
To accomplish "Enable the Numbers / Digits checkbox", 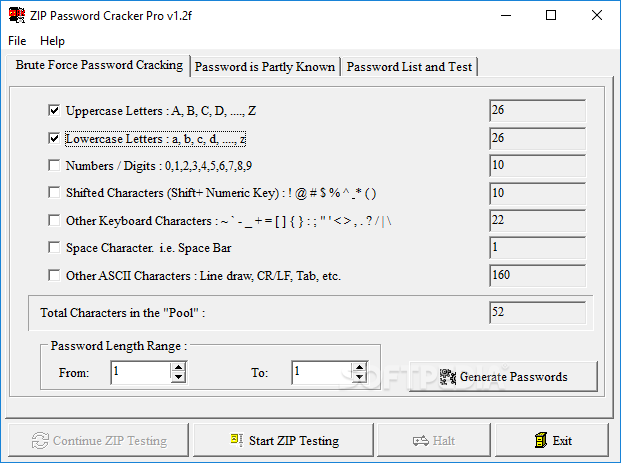I will click(54, 165).
